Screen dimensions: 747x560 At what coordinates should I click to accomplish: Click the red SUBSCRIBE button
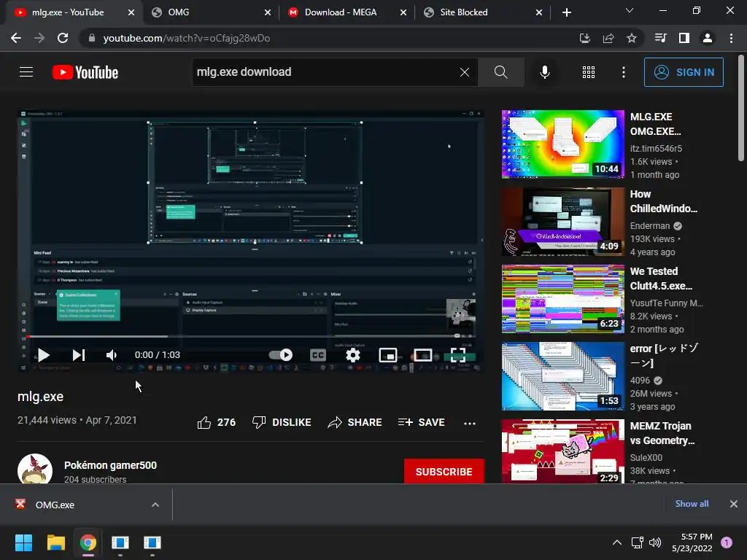click(x=444, y=472)
